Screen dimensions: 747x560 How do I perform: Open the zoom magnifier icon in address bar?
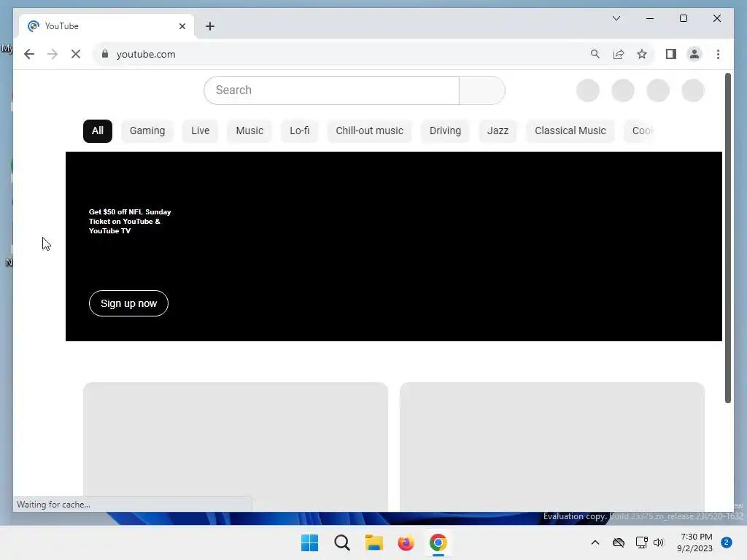click(595, 54)
